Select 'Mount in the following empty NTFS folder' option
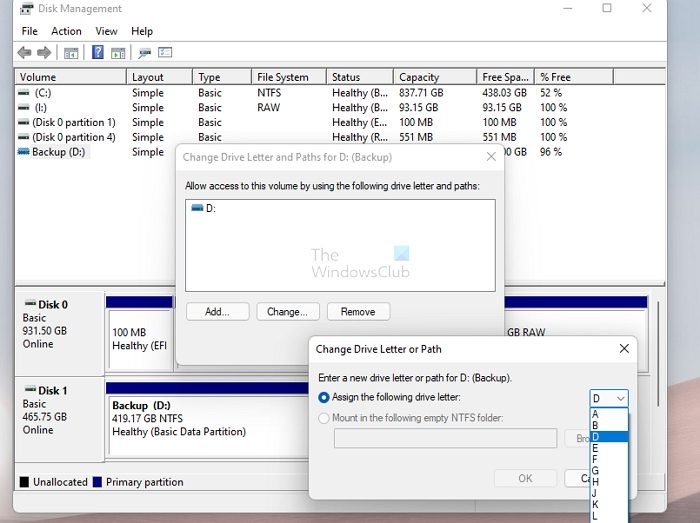This screenshot has width=700, height=523. pos(324,418)
